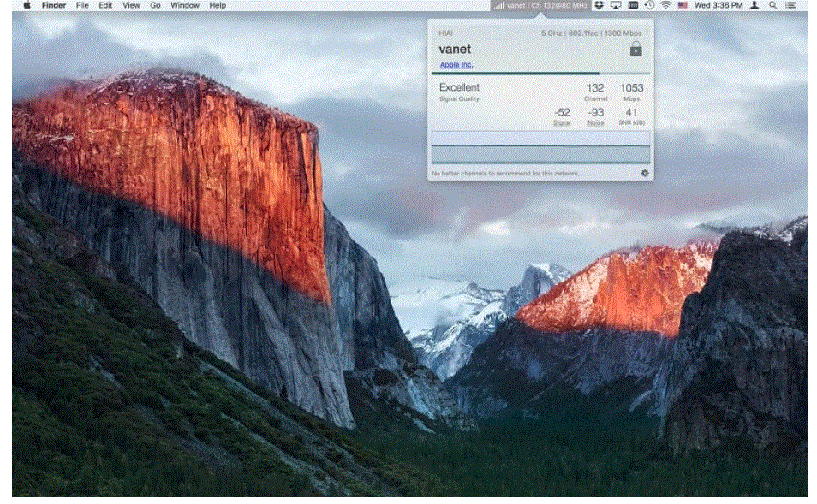Screen dimensions: 817x504
Task: Click the -93 Noise value
Action: point(595,112)
